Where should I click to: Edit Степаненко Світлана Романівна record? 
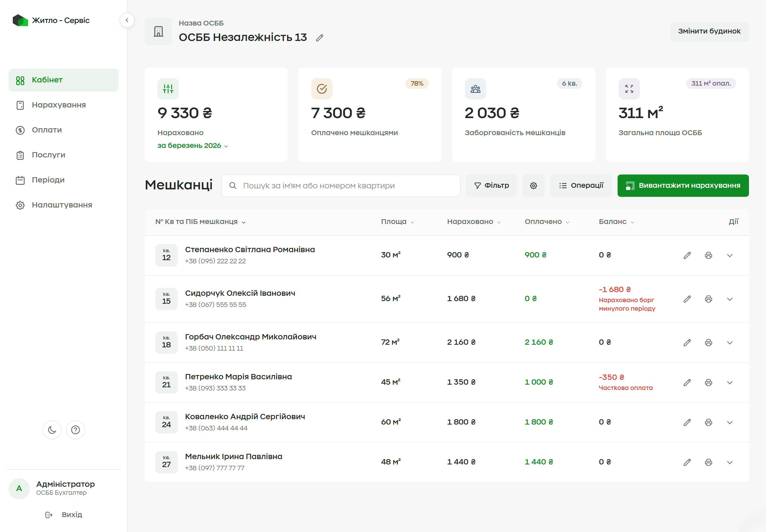(687, 256)
